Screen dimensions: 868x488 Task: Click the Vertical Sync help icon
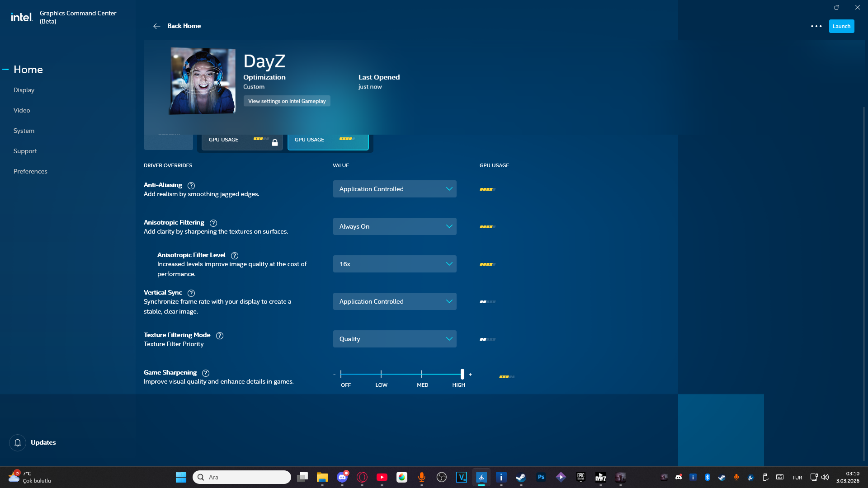point(191,293)
